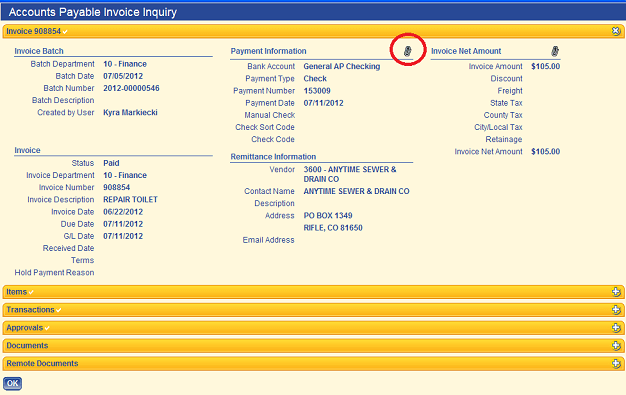The height and width of the screenshot is (395, 626).
Task: Click the General AP Checking bank account
Action: tap(342, 66)
